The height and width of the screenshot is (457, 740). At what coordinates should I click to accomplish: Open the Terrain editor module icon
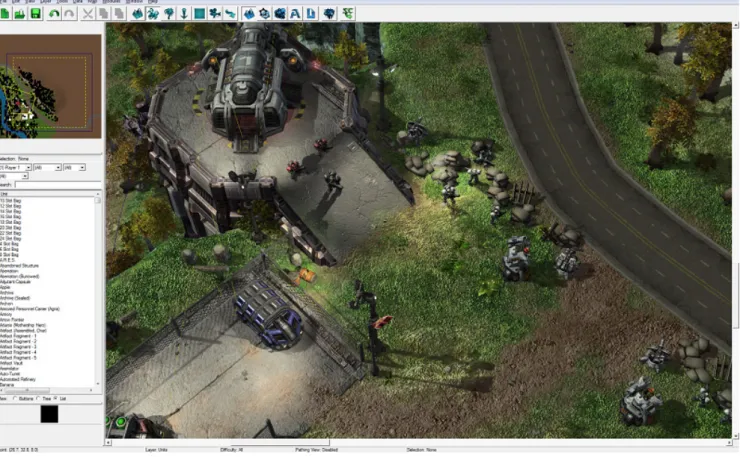249,13
